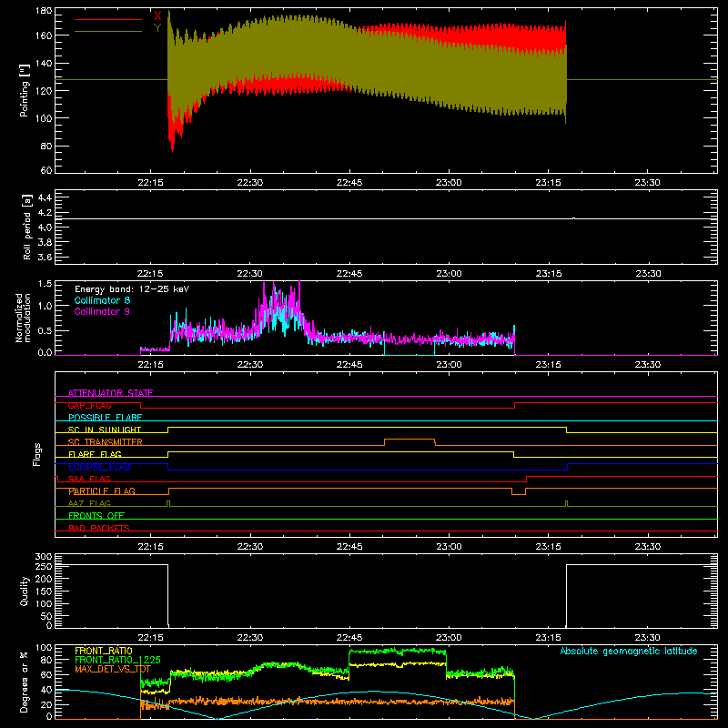Viewport: 728px width, 728px height.
Task: Click the olive Y legend label
Action: [x=157, y=28]
